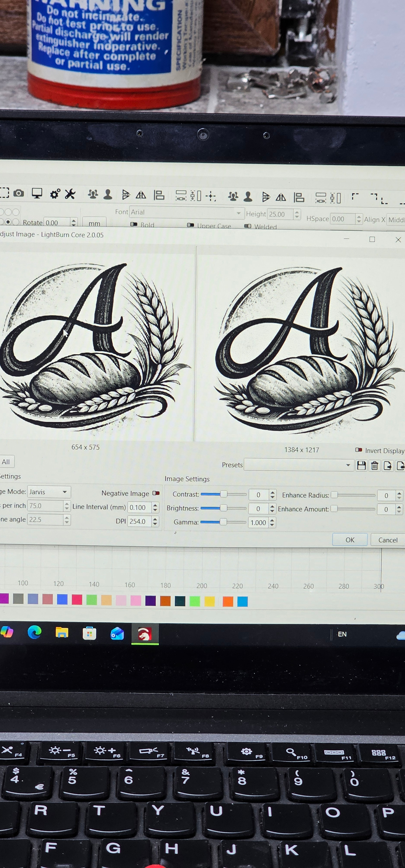Launch Microsoft Edge from the taskbar
Image resolution: width=405 pixels, height=868 pixels.
pyautogui.click(x=34, y=633)
